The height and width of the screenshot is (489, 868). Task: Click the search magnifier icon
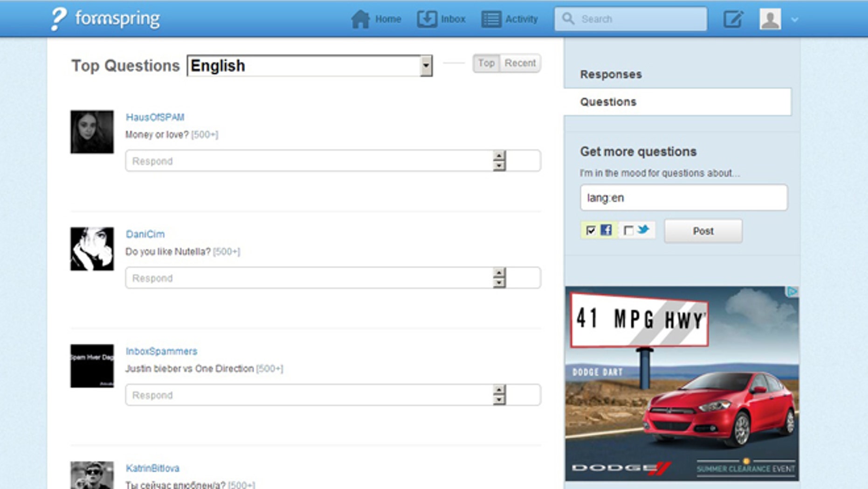[x=568, y=19]
